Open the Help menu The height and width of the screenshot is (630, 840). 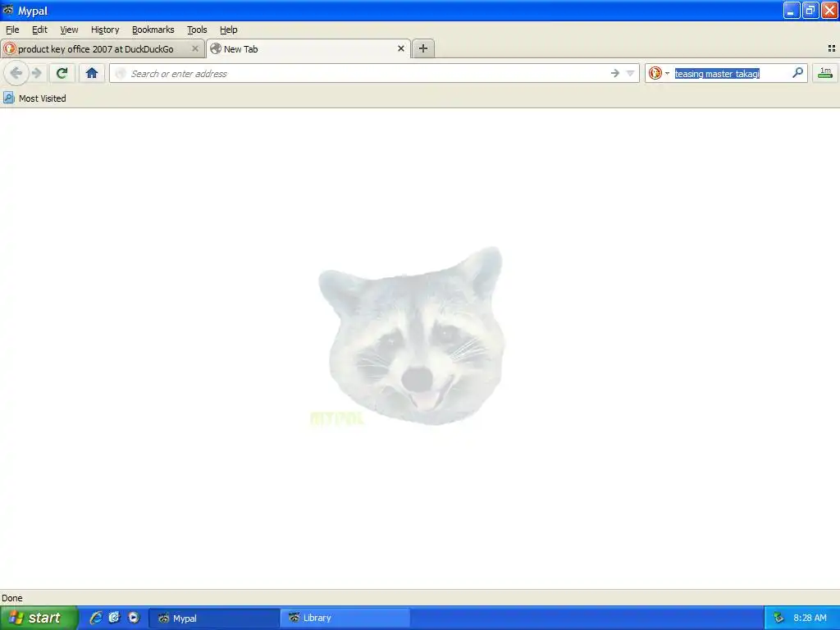click(229, 30)
